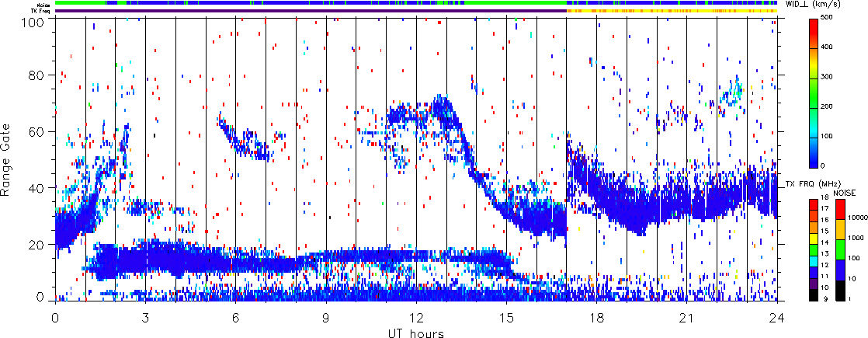Screen dimensions: 868x338
Task: Click the green-blue Noise strip above the plot
Action: point(416,3)
